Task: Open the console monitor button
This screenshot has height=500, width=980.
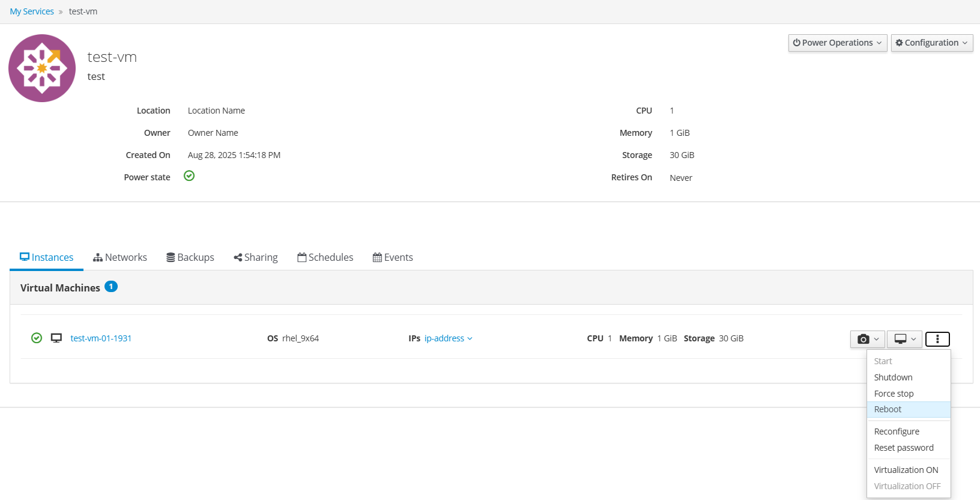Action: point(904,339)
